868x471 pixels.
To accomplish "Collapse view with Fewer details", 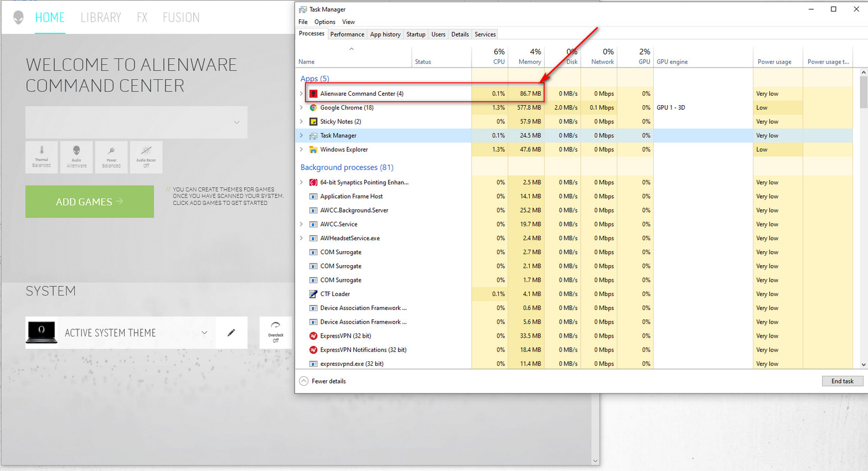I will [x=323, y=381].
